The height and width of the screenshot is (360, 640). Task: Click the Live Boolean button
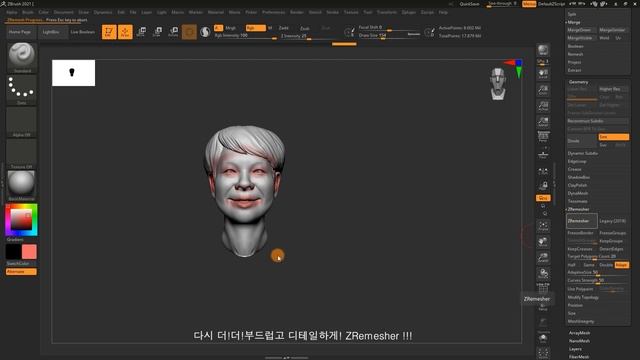[x=82, y=32]
